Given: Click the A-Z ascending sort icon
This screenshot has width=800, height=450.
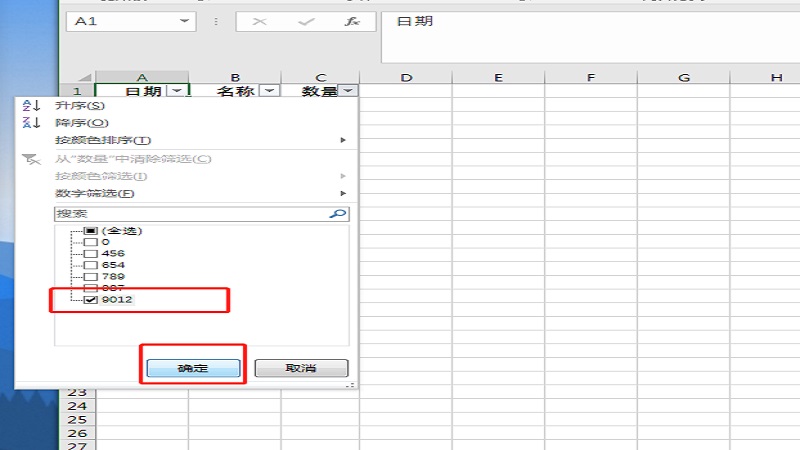Looking at the screenshot, I should click(32, 105).
